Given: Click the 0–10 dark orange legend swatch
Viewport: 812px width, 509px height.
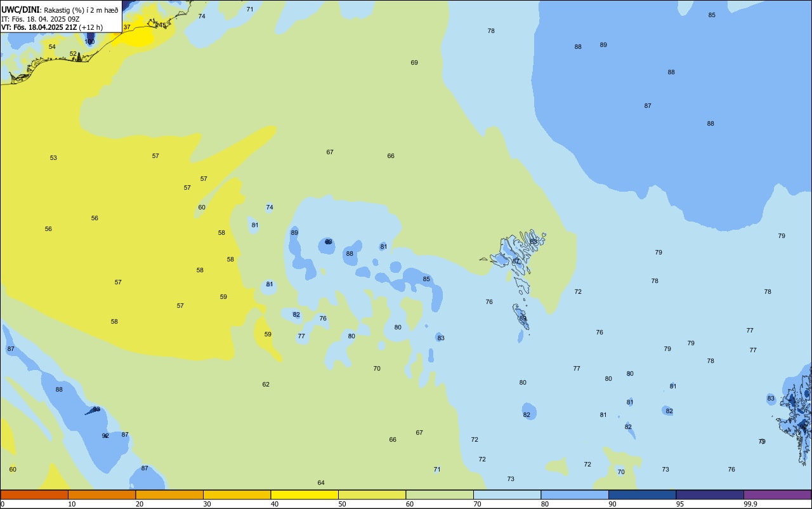Looking at the screenshot, I should 34,494.
